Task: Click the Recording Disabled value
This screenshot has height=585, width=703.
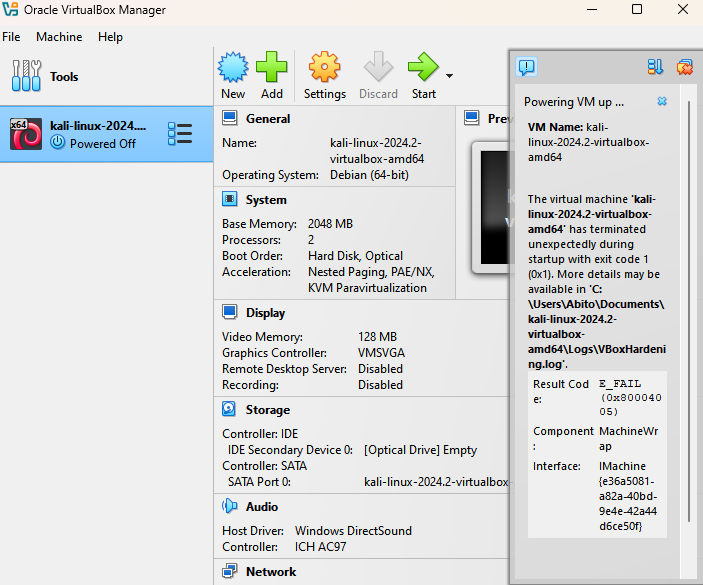Action: pos(380,385)
